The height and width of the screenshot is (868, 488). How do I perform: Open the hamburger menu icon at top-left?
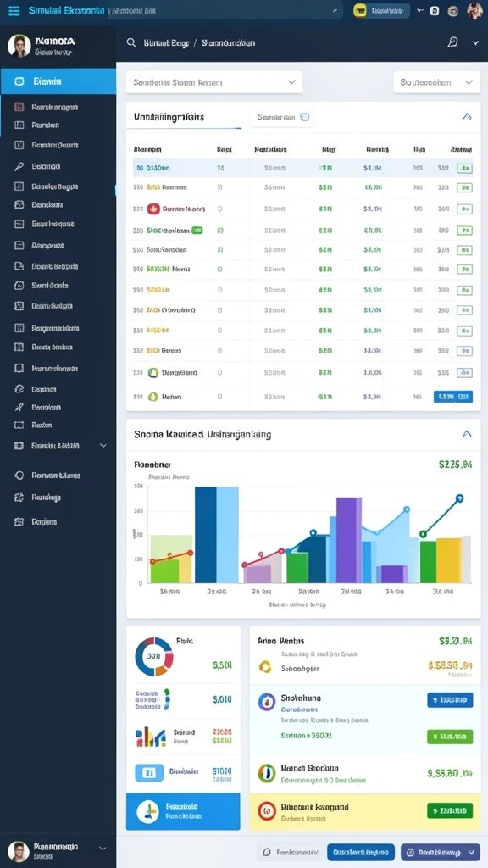click(14, 10)
